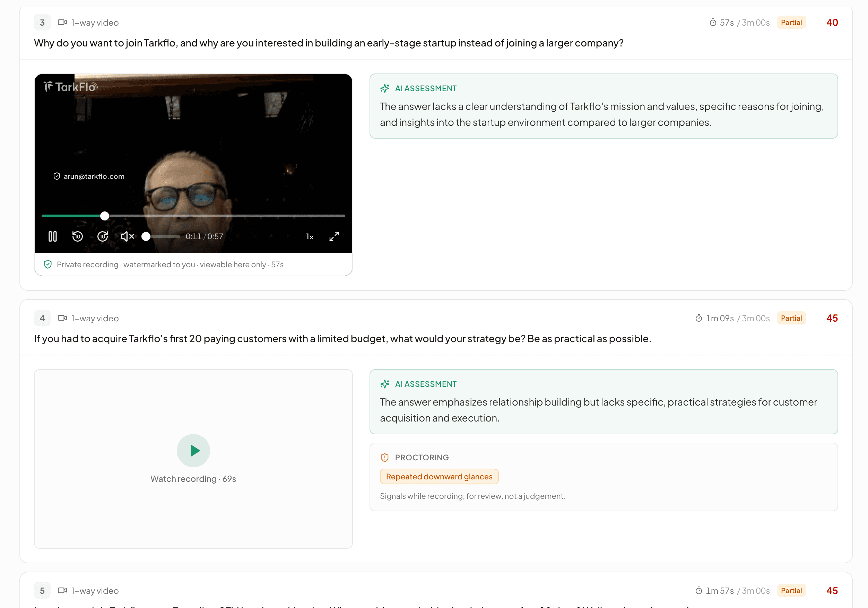Click the TarkFlo logo on video

tap(71, 87)
